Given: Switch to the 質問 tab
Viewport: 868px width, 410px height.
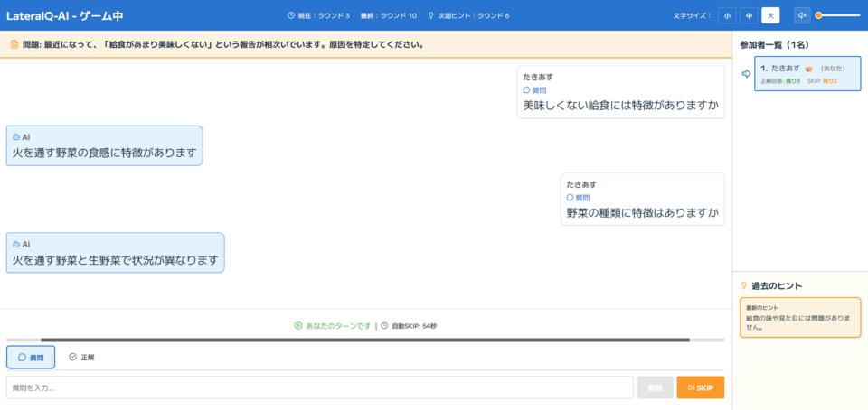Looking at the screenshot, I should (x=31, y=358).
